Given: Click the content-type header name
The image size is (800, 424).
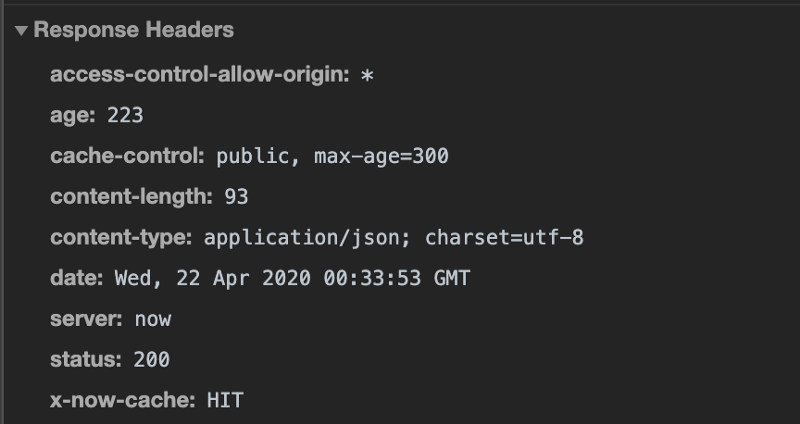Looking at the screenshot, I should pyautogui.click(x=121, y=237).
